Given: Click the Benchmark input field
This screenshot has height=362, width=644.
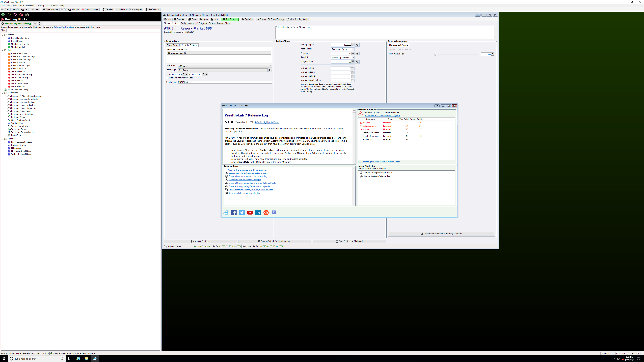Looking at the screenshot, I should (x=225, y=82).
